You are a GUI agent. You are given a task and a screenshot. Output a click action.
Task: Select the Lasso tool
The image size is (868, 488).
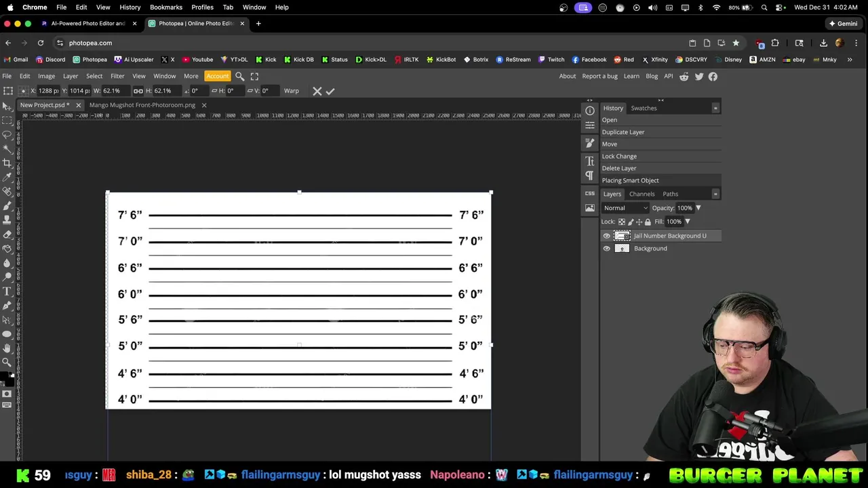pyautogui.click(x=7, y=135)
